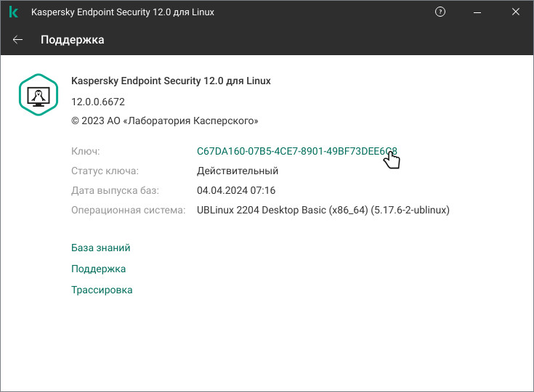
Task: Click the Linux monitor hexagon product icon
Action: (39, 94)
